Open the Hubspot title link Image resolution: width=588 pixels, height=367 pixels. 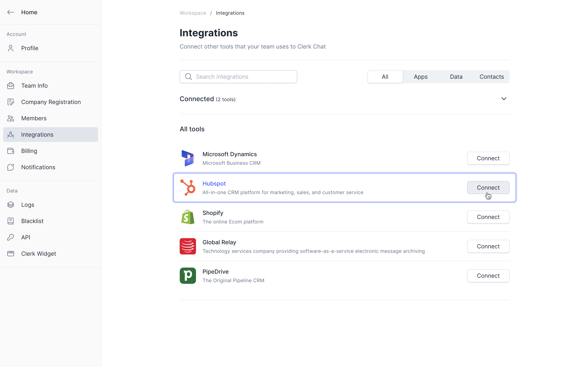(x=214, y=183)
